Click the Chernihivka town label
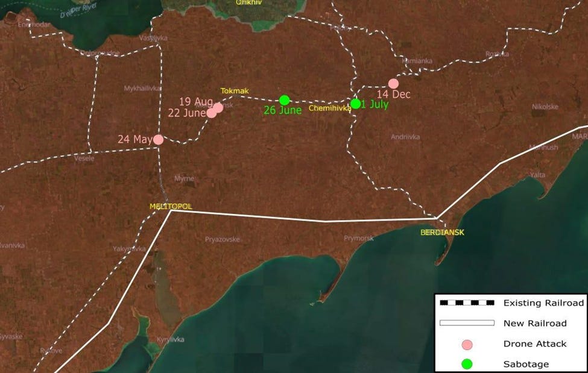The height and width of the screenshot is (373, 588). coord(330,108)
